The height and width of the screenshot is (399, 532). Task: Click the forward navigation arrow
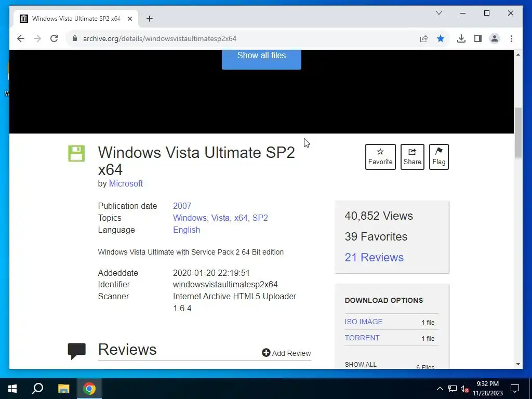pos(37,38)
